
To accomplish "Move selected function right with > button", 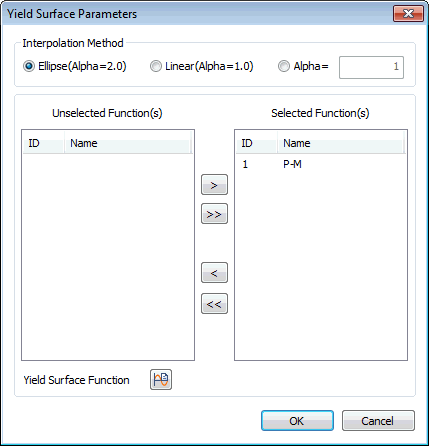I will coord(214,185).
